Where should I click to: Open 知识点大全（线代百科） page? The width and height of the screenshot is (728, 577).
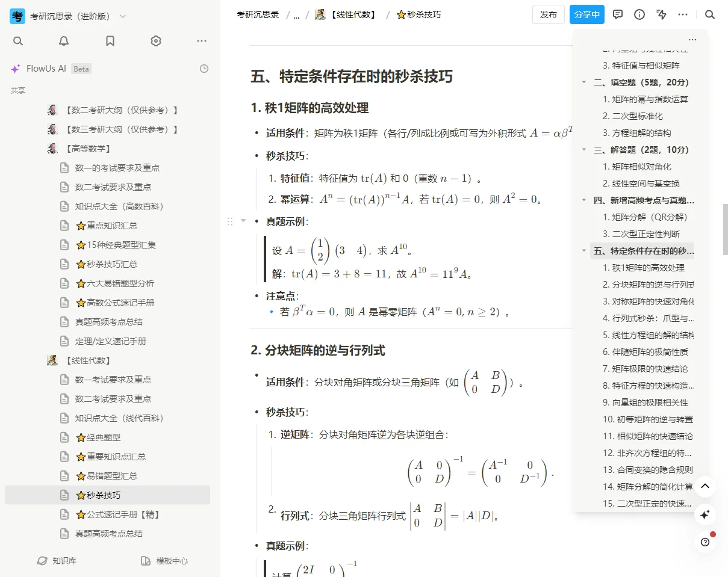point(119,418)
